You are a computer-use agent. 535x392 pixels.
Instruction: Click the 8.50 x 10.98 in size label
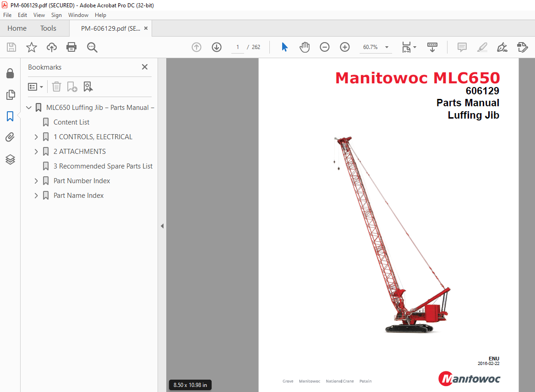[x=190, y=385]
